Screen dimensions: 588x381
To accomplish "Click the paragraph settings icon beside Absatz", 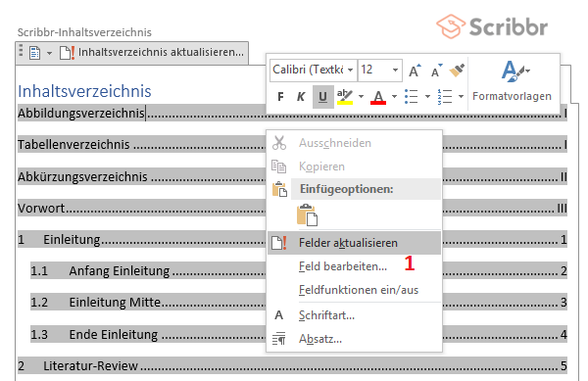I will pos(279,339).
